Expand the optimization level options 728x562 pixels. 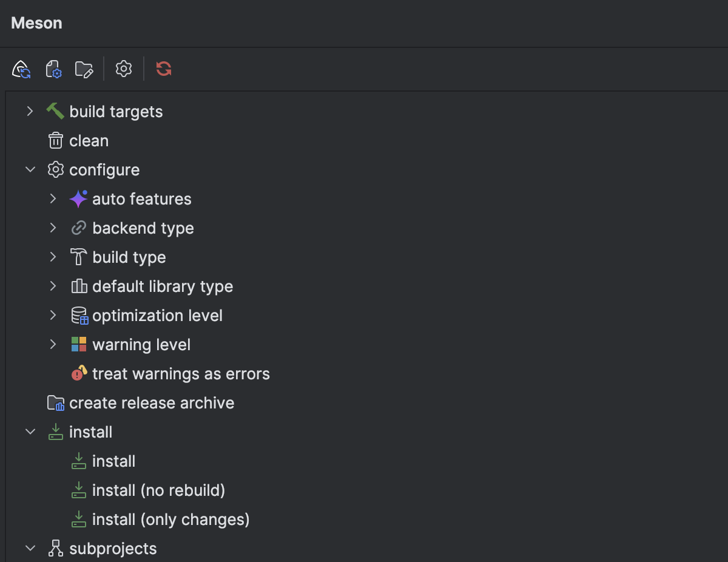(x=53, y=316)
